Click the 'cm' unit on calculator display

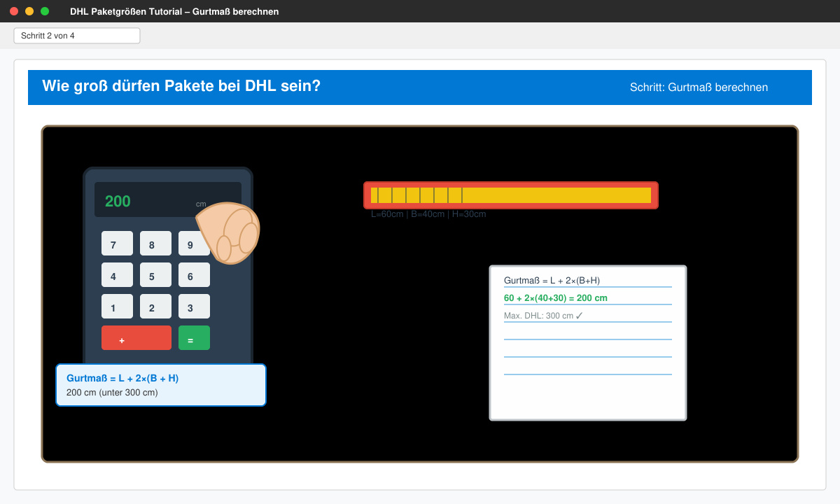coord(201,204)
